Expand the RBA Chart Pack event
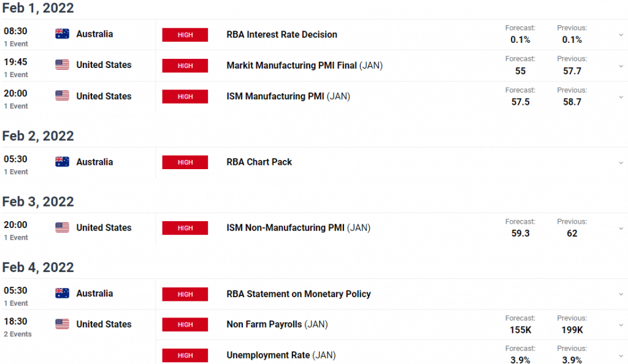Screen dimensions: 628x364 621,163
